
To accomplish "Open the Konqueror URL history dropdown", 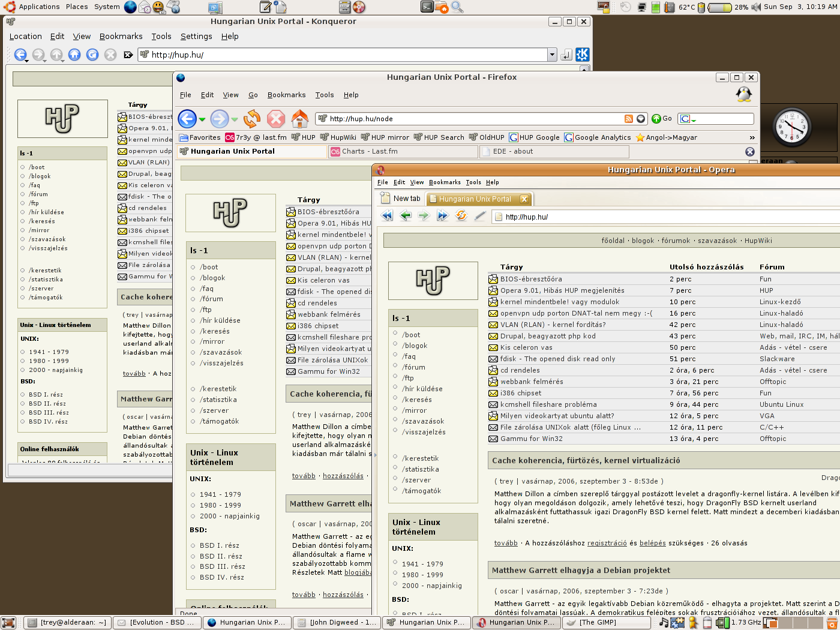I will [552, 55].
